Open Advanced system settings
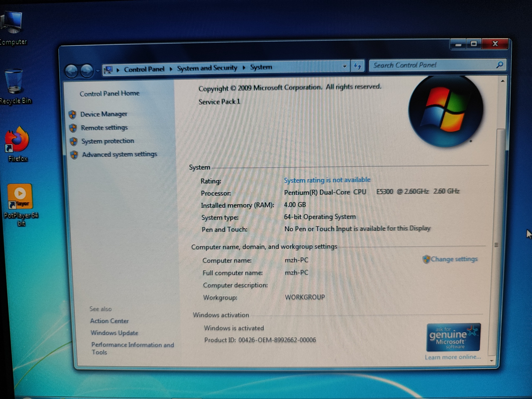532x399 pixels. [119, 154]
